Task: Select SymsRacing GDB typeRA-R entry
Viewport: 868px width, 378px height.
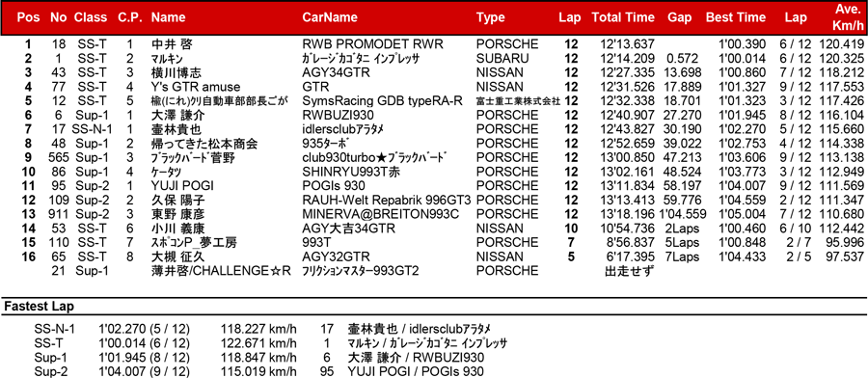Action: tap(376, 100)
